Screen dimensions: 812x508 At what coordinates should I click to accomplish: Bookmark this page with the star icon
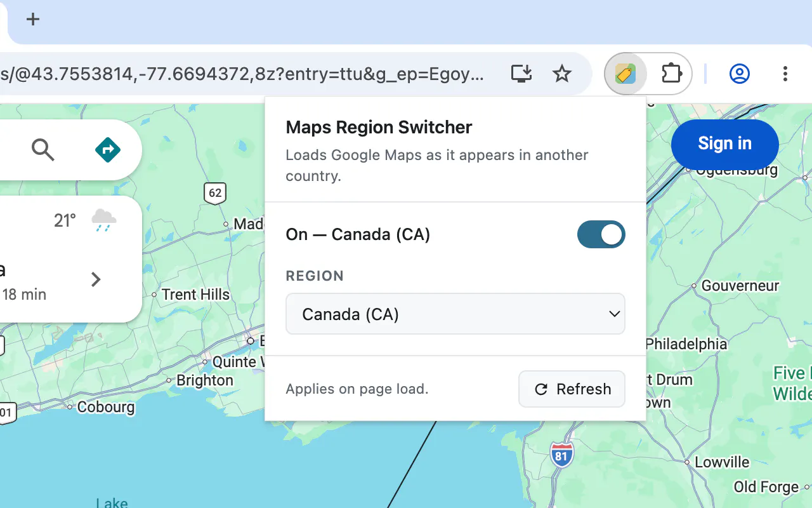coord(562,74)
